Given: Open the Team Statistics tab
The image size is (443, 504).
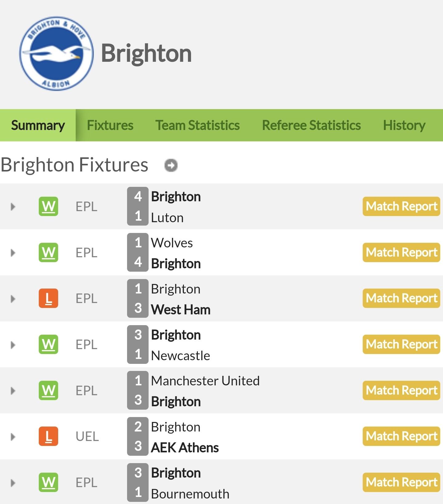Looking at the screenshot, I should pos(198,125).
